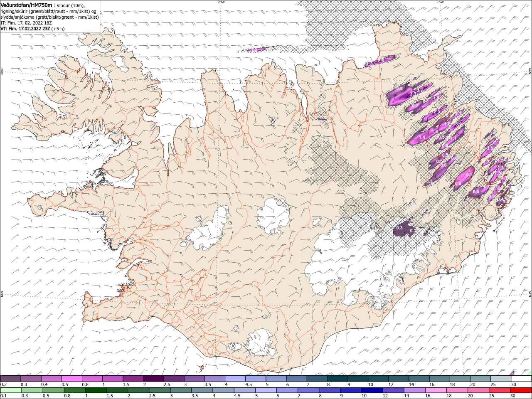Click the '15W' longitude label
532x399 pixels.
[440, 2]
